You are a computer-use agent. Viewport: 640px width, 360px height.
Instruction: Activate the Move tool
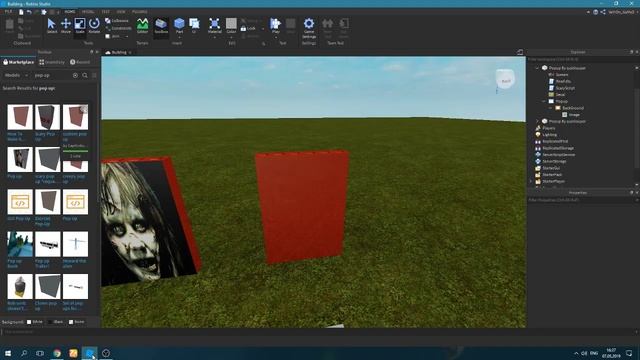click(66, 26)
